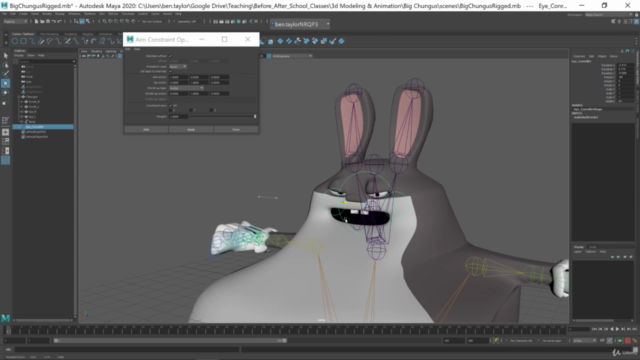This screenshot has height=360, width=640.
Task: Select the Body node in Outliner
Action: coord(32,122)
